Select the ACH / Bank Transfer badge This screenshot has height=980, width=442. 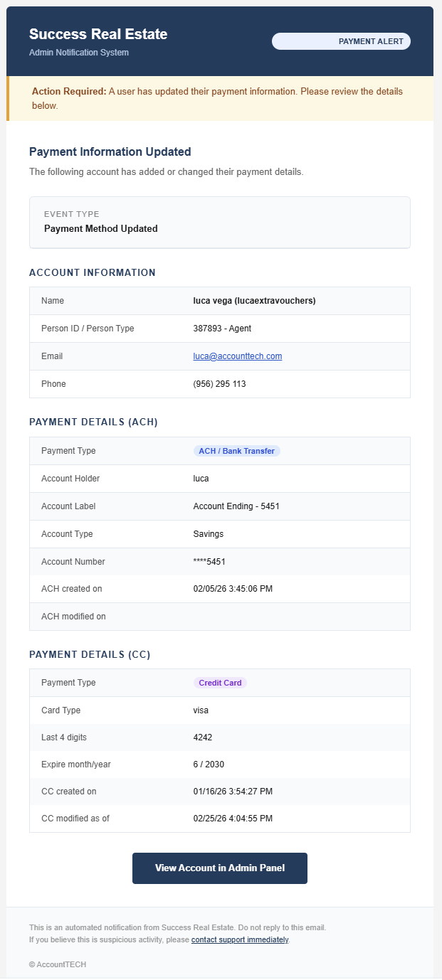coord(237,451)
